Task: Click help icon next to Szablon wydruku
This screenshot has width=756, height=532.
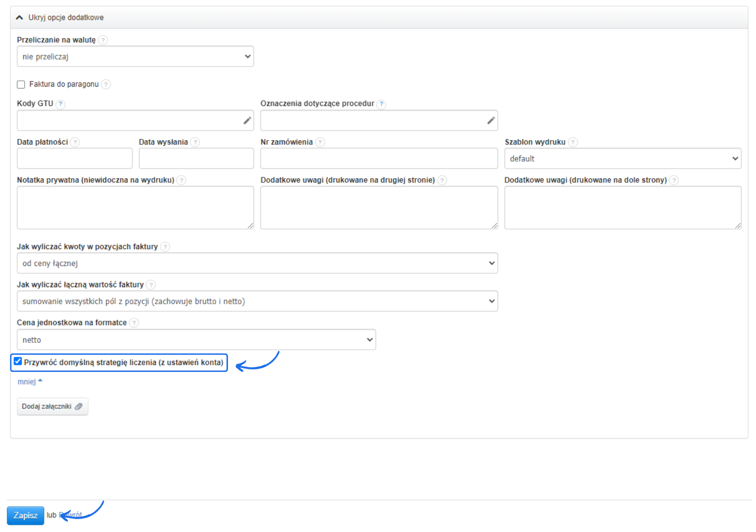Action: click(x=573, y=142)
